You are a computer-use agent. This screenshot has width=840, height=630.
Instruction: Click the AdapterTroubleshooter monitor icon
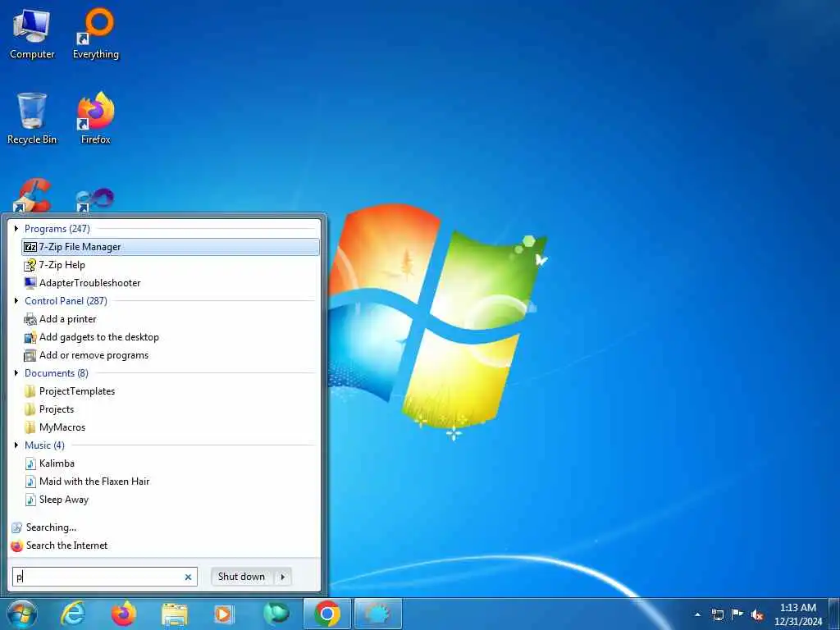pyautogui.click(x=30, y=283)
